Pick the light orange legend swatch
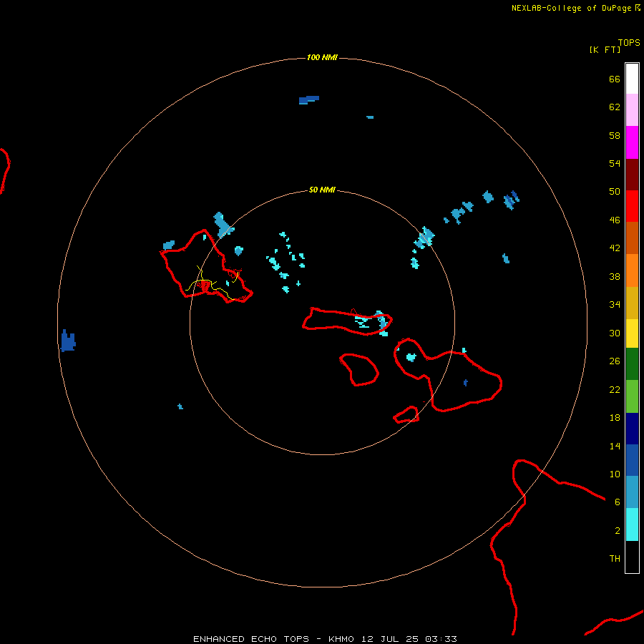 click(x=632, y=270)
